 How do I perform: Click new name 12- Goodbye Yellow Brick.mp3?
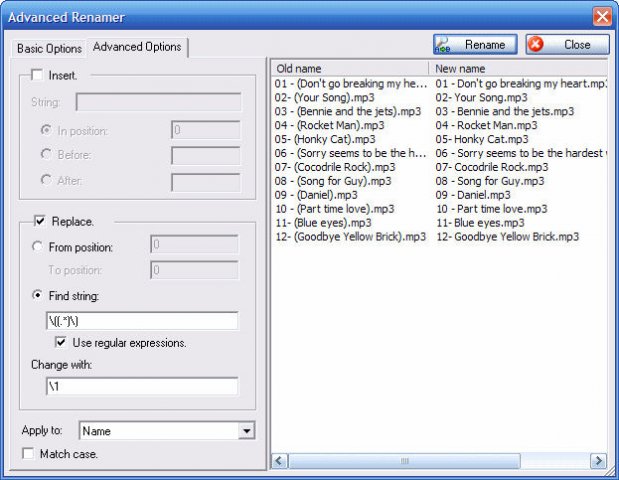click(x=507, y=236)
